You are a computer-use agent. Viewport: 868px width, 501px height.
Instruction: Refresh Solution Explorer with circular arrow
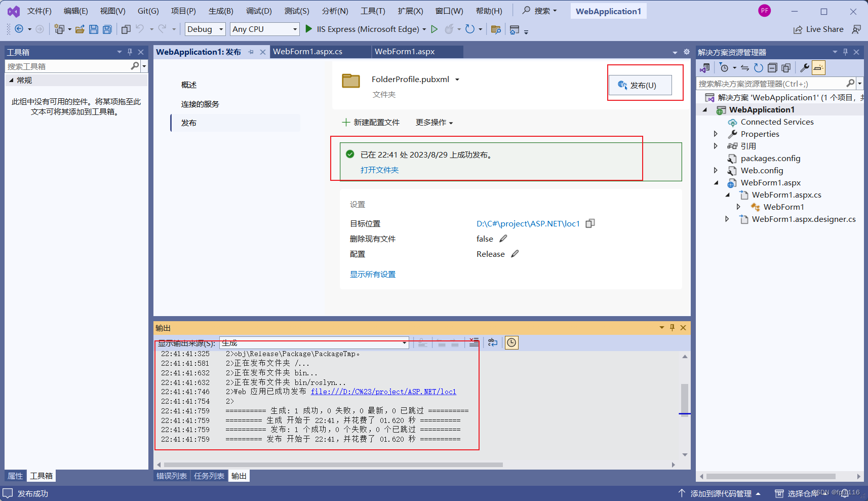pos(758,68)
